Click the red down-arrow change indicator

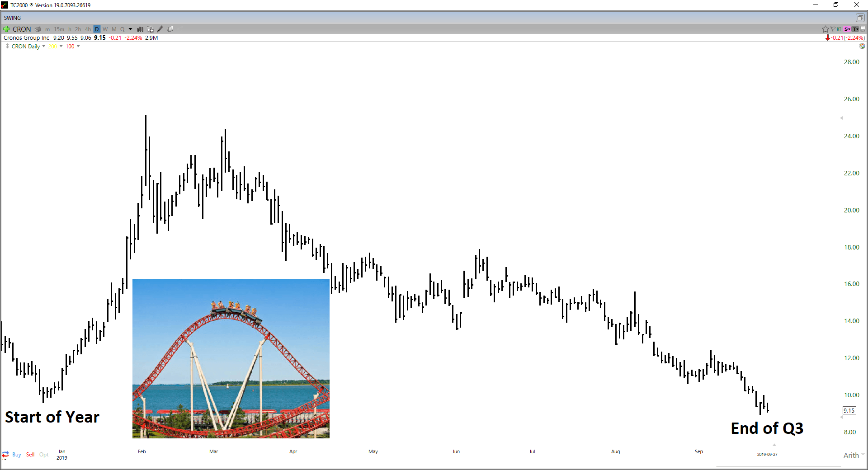coord(827,38)
